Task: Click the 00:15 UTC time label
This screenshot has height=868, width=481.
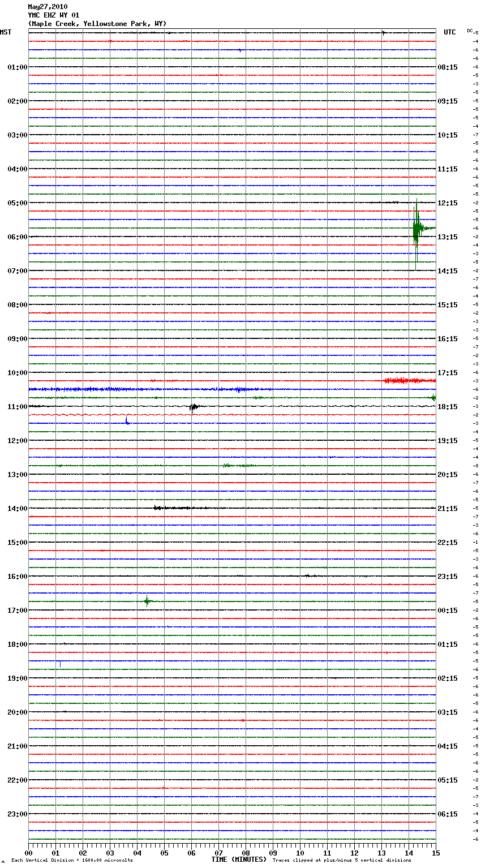Action: point(448,611)
